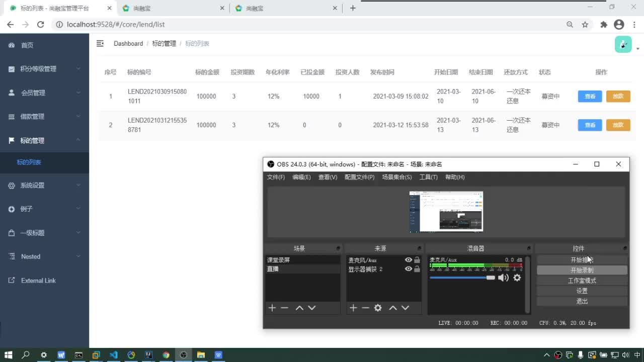Expand 借款管理 sidebar menu
644x362 pixels.
point(44,116)
